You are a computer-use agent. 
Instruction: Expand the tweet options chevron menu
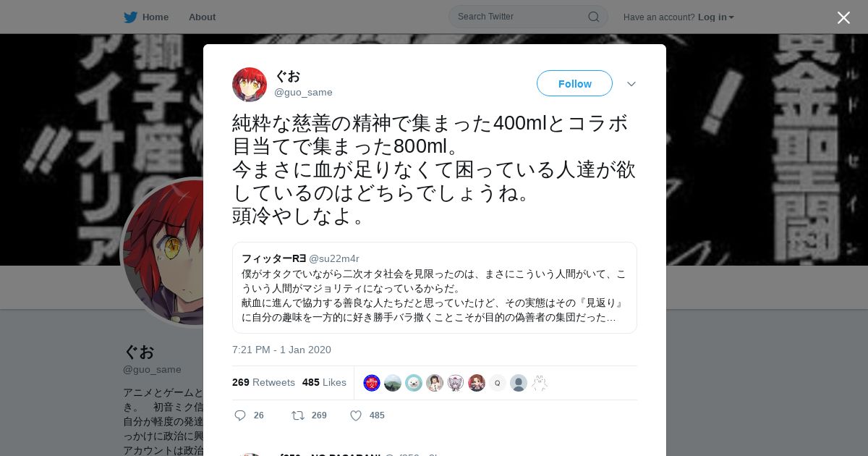click(631, 84)
